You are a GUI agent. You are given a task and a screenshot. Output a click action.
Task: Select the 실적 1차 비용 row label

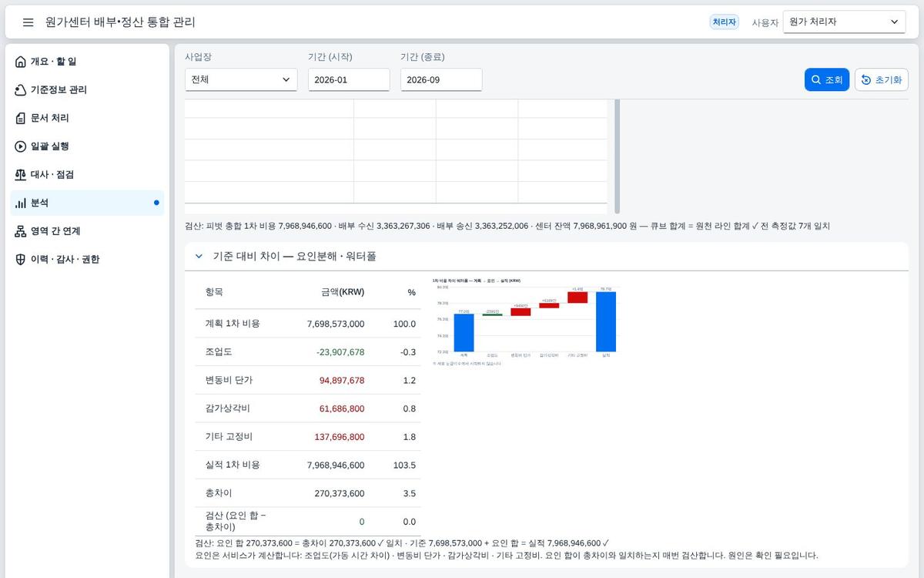[233, 465]
